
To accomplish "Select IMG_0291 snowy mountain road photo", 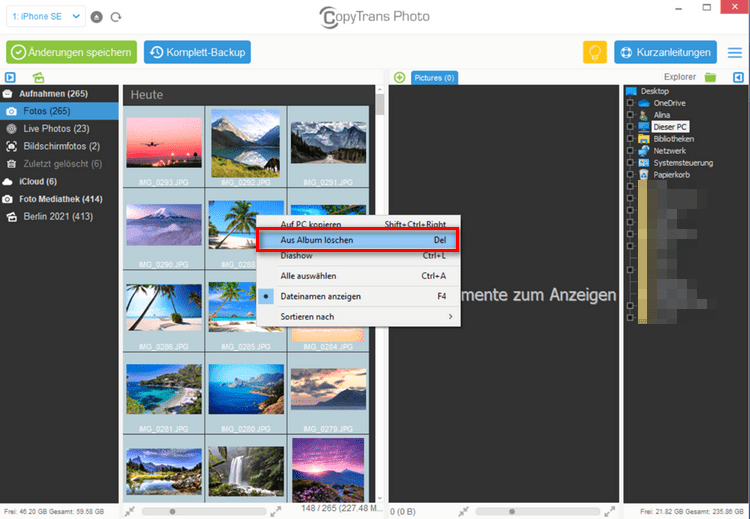I will point(328,143).
